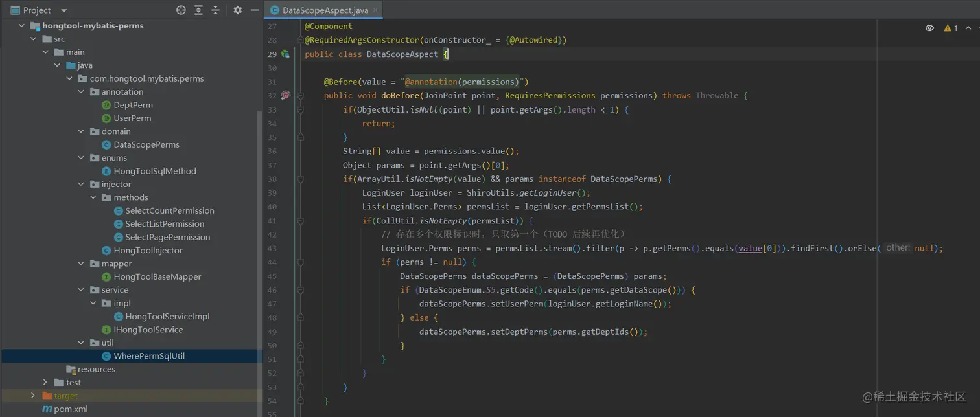980x417 pixels.
Task: Collapse the util package
Action: 81,343
